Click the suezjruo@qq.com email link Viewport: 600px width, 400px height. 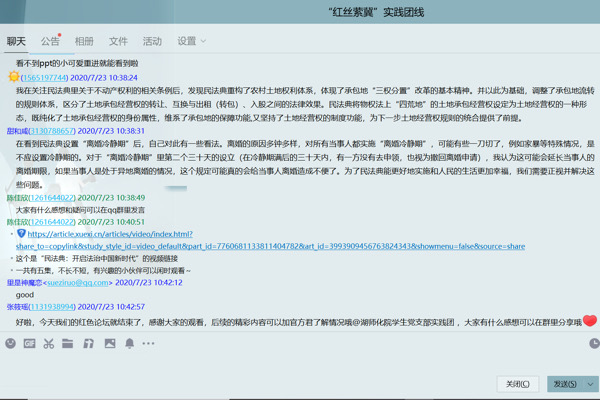[78, 283]
